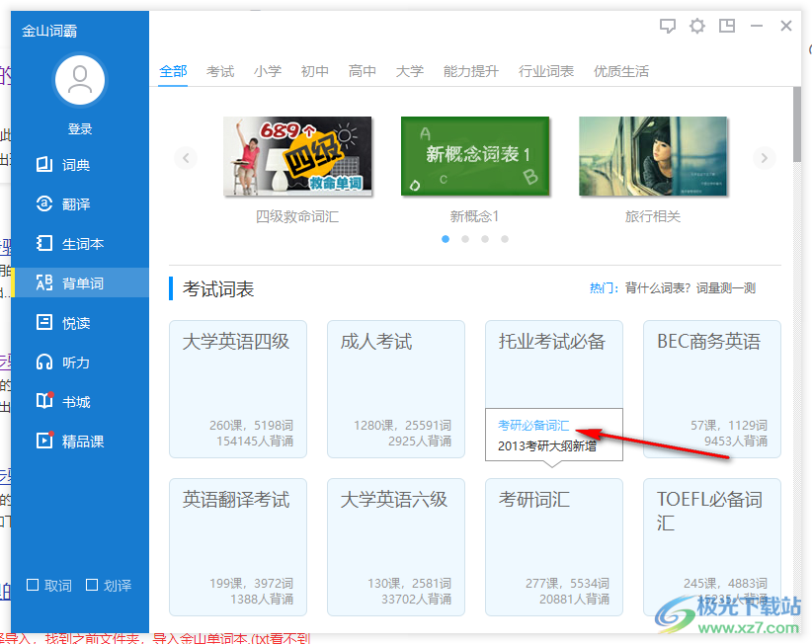Open the 背什么词表 hot link
812x644 pixels.
point(658,287)
